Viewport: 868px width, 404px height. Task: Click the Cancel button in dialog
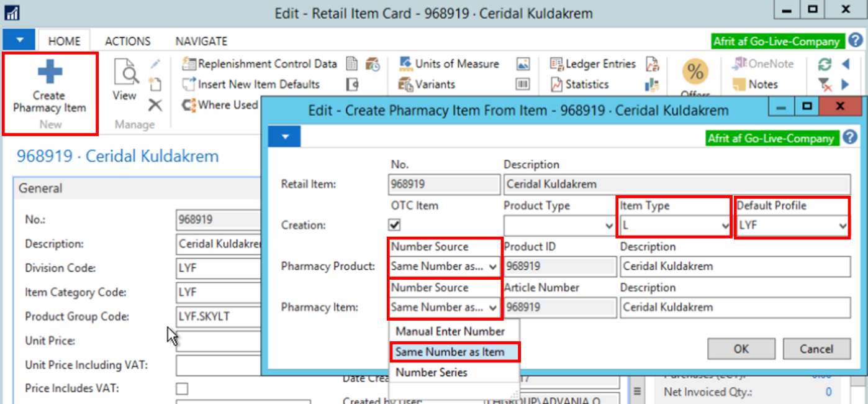(816, 349)
